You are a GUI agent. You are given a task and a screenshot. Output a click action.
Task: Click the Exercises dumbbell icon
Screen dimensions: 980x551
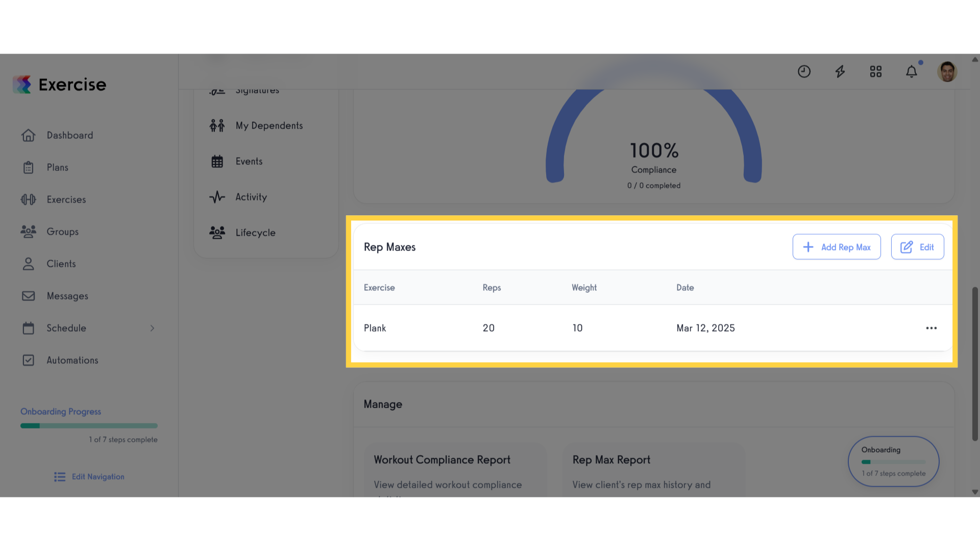(x=29, y=199)
